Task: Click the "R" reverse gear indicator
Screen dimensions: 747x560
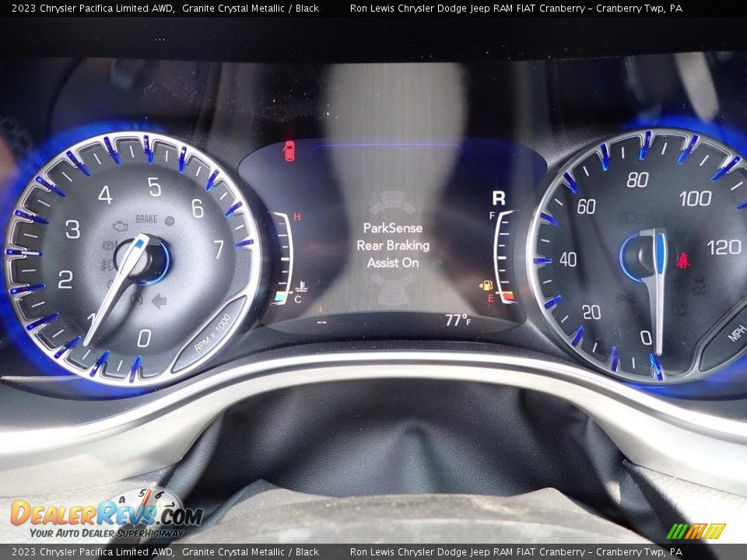Action: [498, 198]
